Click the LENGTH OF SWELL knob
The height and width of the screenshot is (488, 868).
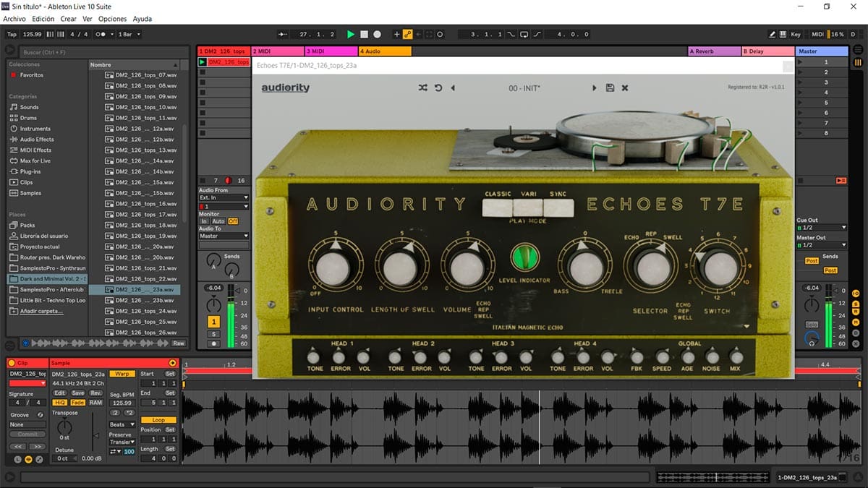click(x=401, y=270)
